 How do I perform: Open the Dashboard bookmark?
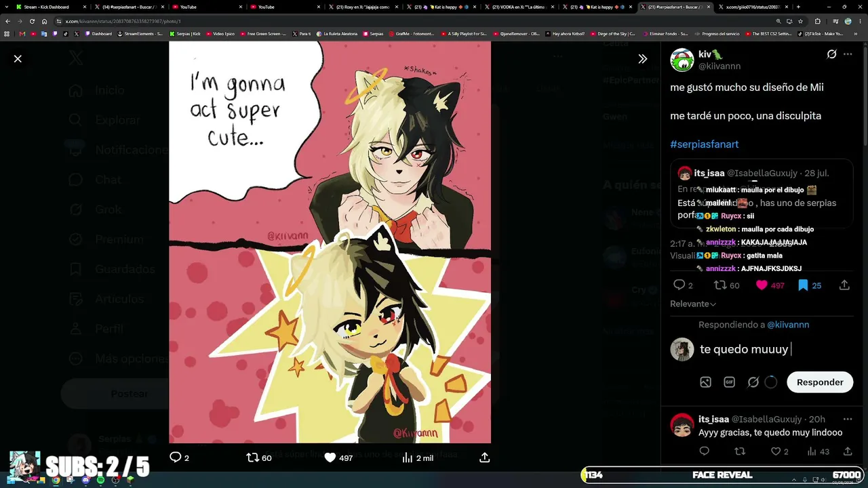coord(98,33)
